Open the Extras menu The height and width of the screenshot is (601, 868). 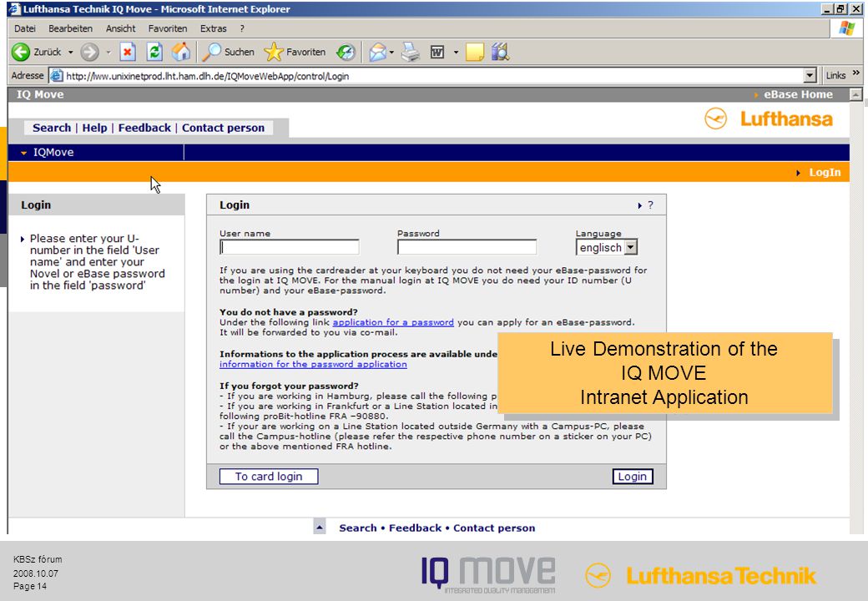[x=213, y=28]
